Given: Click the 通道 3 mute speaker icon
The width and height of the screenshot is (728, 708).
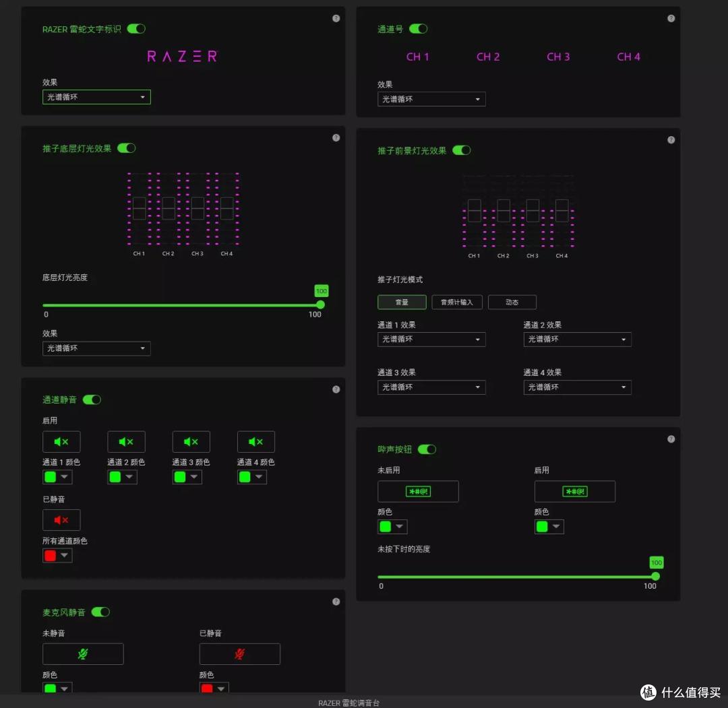Looking at the screenshot, I should tap(191, 442).
